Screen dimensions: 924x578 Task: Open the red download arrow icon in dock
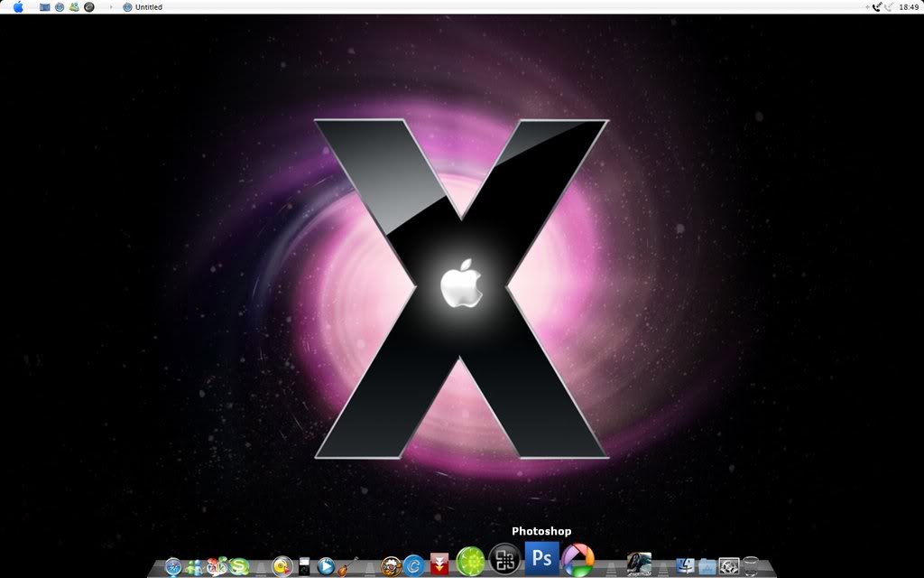(x=439, y=564)
